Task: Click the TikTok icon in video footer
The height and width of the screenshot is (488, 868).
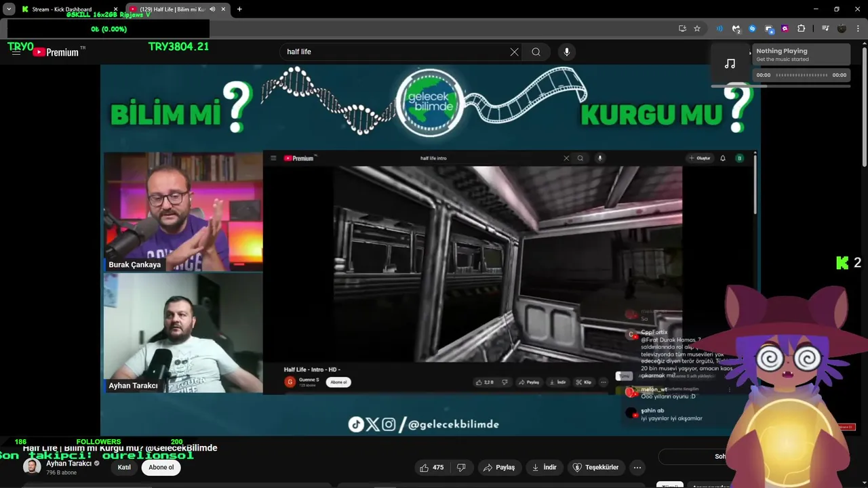Action: tap(355, 424)
